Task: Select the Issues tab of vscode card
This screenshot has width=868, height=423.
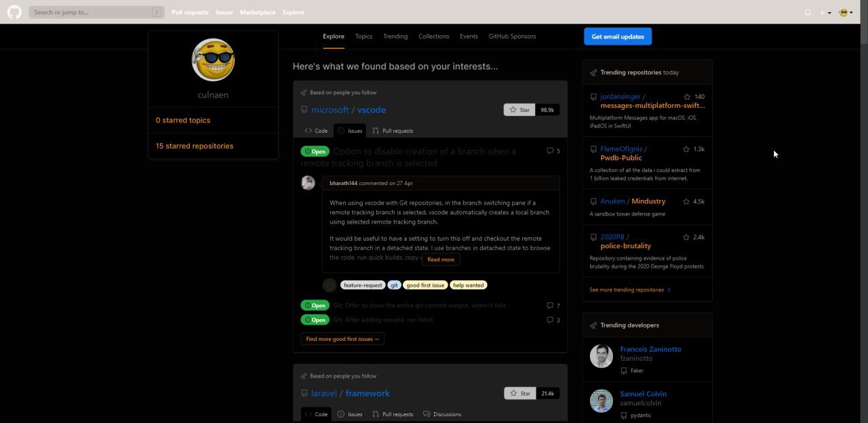Action: tap(350, 131)
